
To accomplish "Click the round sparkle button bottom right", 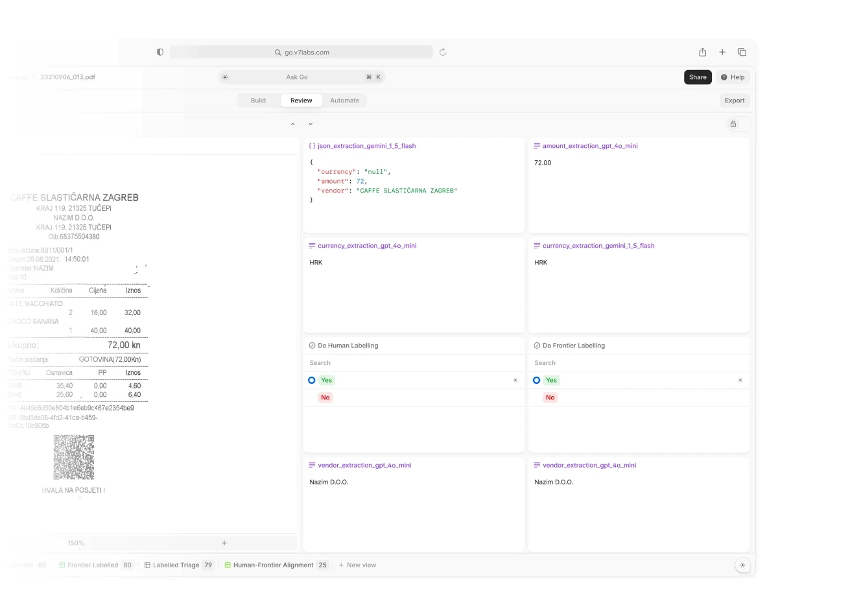I will pos(742,565).
